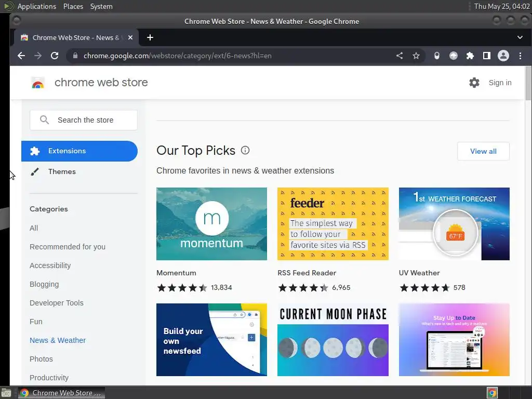Open the Places menu

pyautogui.click(x=73, y=6)
